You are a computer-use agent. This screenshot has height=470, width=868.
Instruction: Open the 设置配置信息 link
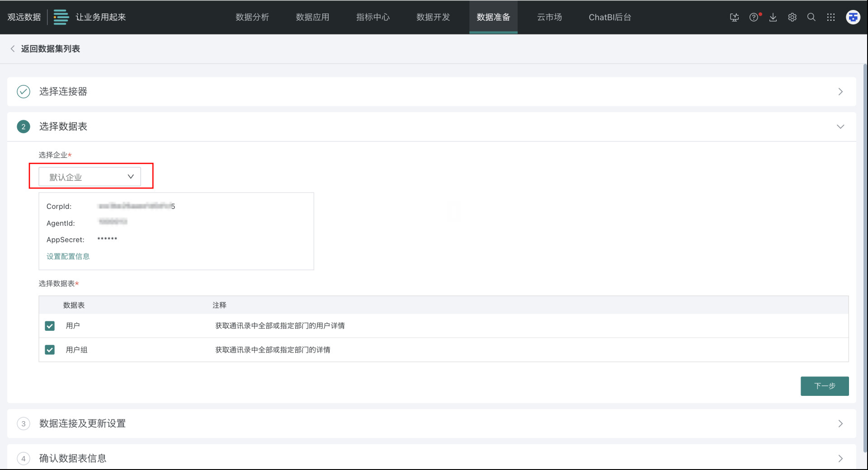[x=68, y=256]
